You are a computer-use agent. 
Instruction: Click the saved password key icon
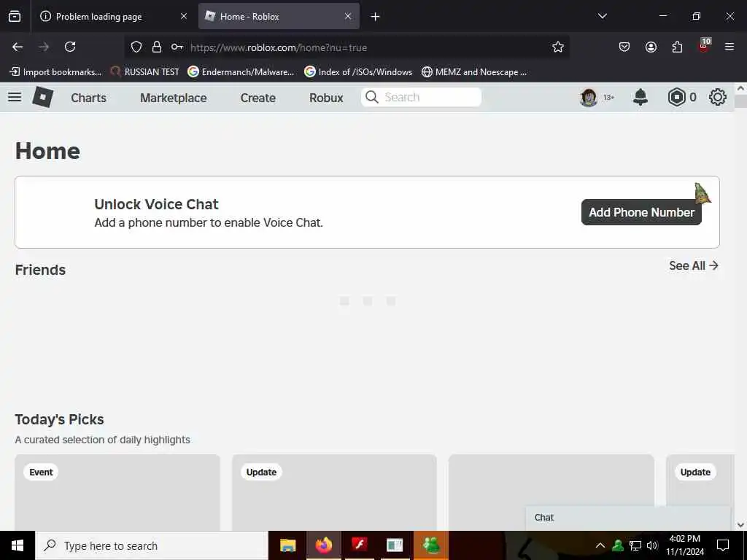(x=177, y=47)
